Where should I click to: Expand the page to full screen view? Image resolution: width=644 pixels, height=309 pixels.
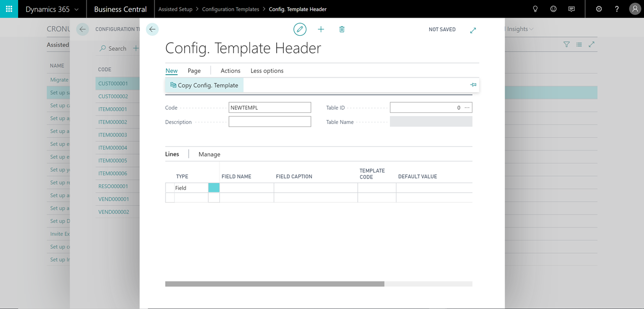click(473, 30)
